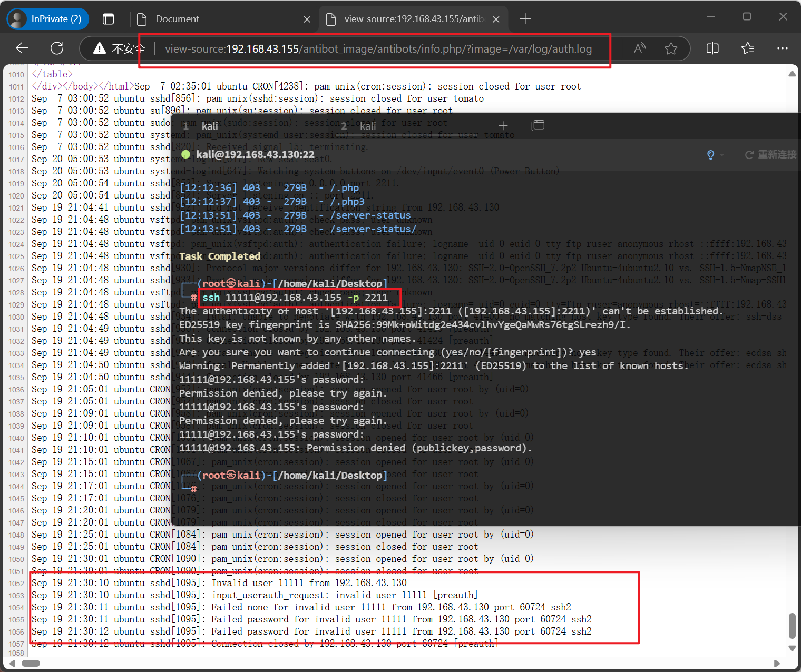The width and height of the screenshot is (801, 672).
Task: Click line number 1012 in source gutter
Action: [16, 99]
